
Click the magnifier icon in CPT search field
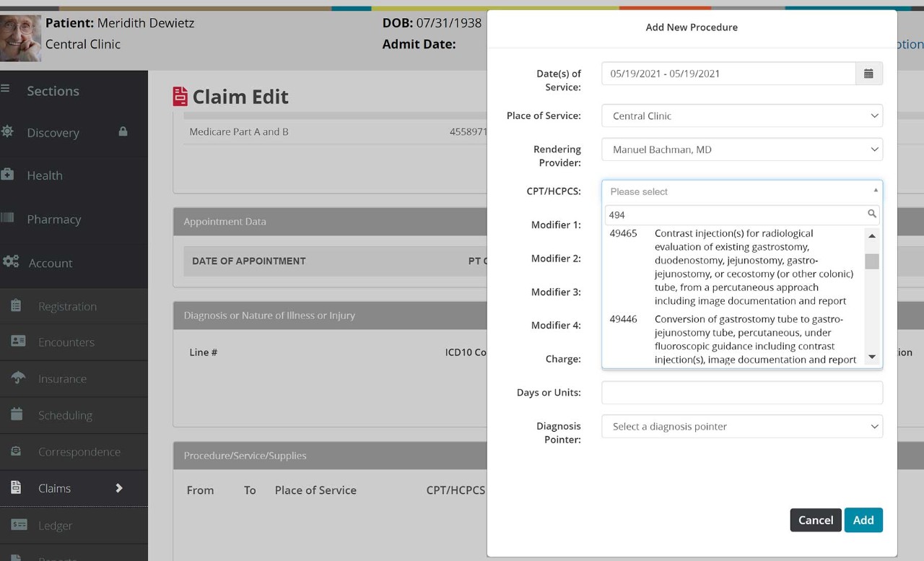(x=871, y=214)
